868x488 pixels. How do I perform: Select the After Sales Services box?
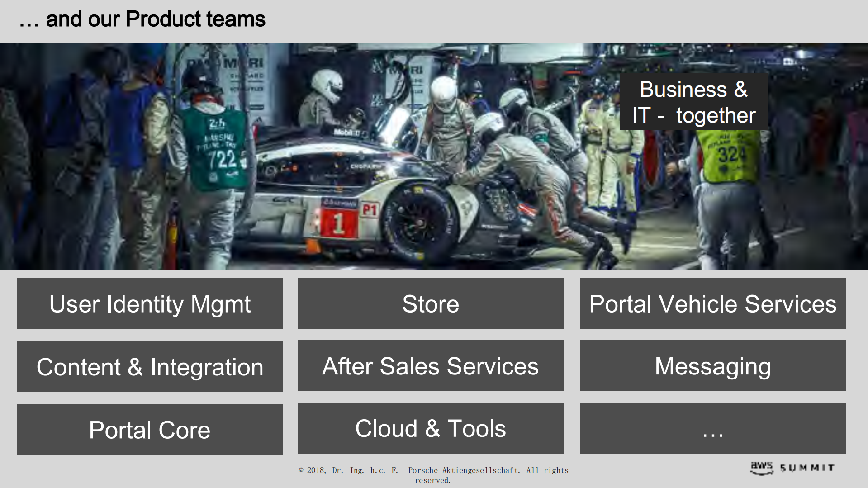pos(430,365)
